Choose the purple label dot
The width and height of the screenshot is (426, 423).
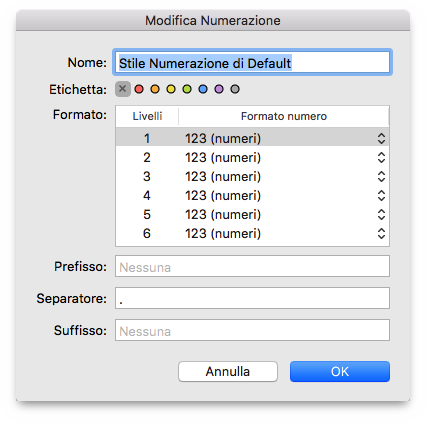219,89
